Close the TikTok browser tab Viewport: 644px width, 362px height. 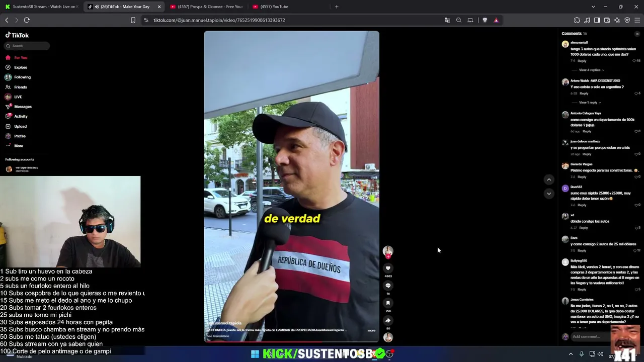point(159,7)
